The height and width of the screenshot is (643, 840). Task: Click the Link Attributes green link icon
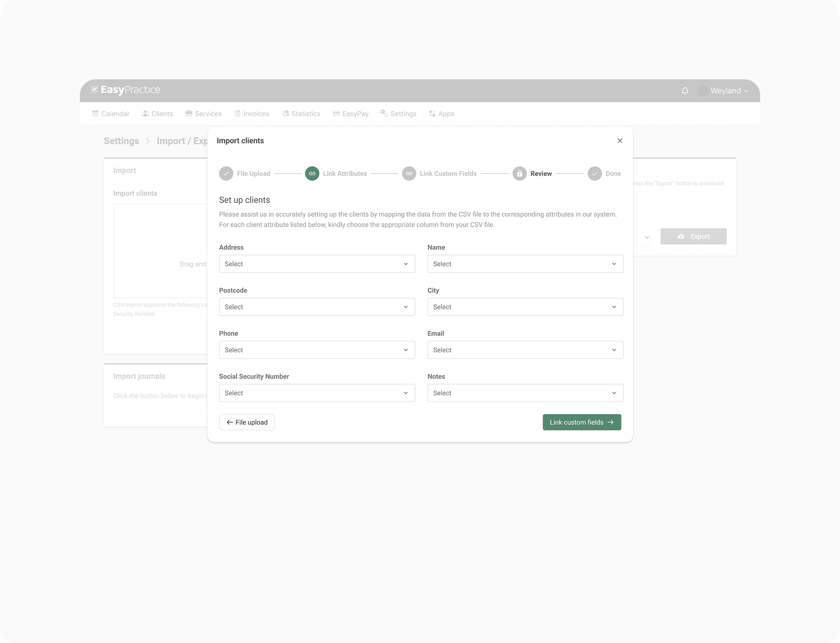click(312, 174)
